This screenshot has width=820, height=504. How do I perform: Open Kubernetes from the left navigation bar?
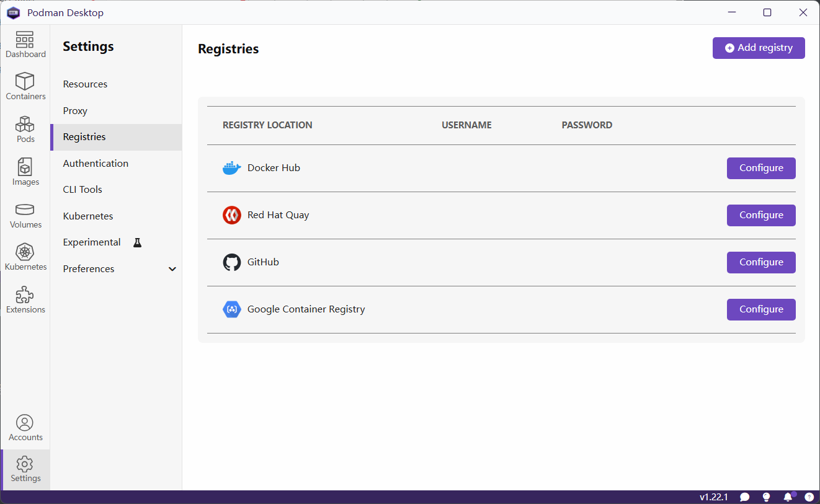[25, 257]
